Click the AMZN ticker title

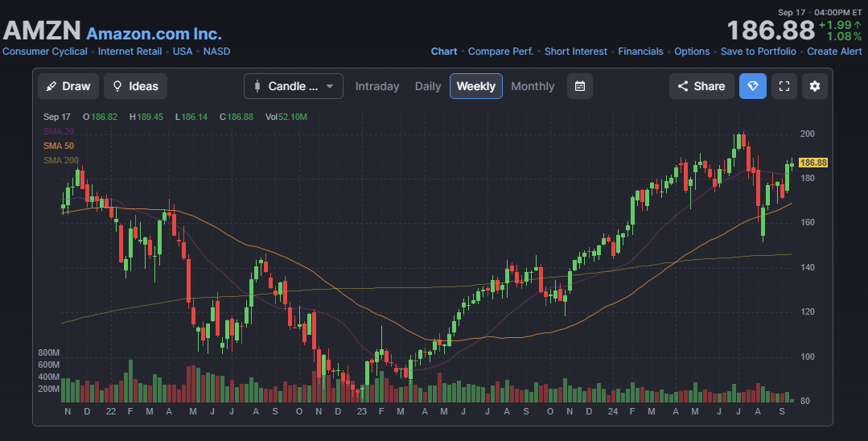(x=42, y=31)
